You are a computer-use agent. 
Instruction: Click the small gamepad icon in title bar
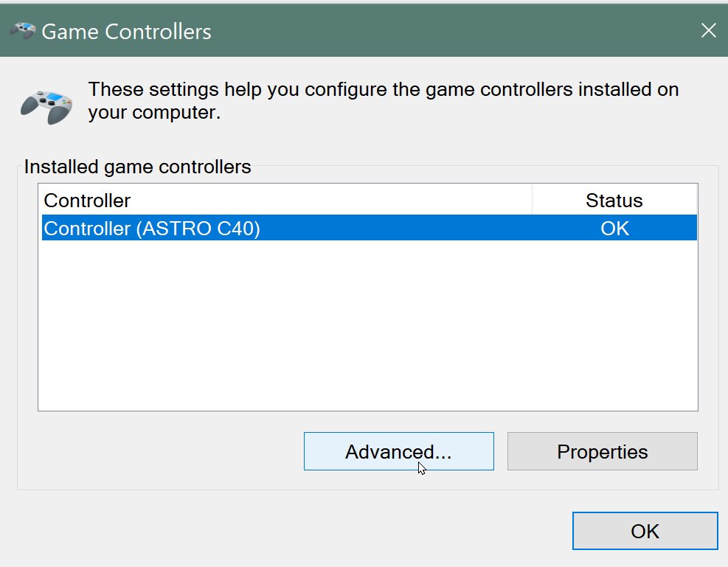[22, 31]
